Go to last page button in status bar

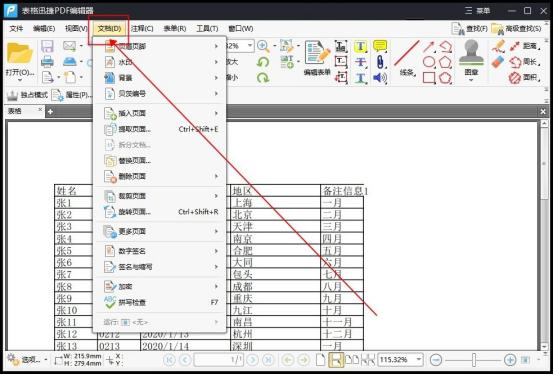[x=269, y=360]
